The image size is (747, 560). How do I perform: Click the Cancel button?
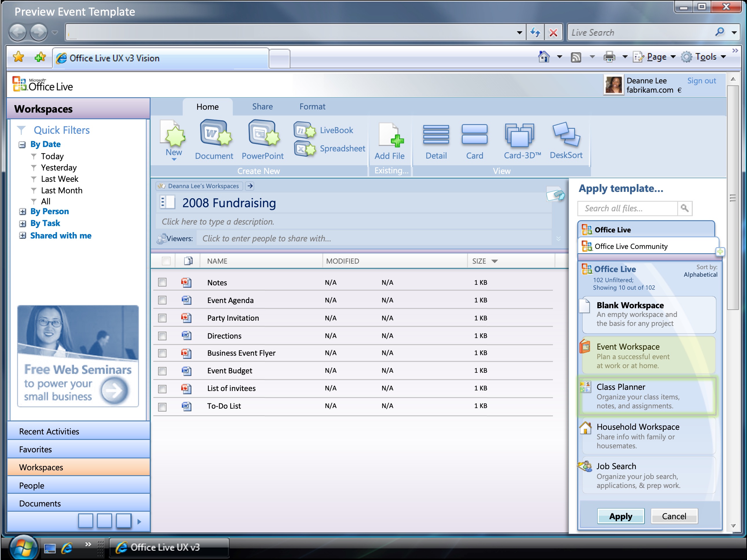click(x=674, y=516)
